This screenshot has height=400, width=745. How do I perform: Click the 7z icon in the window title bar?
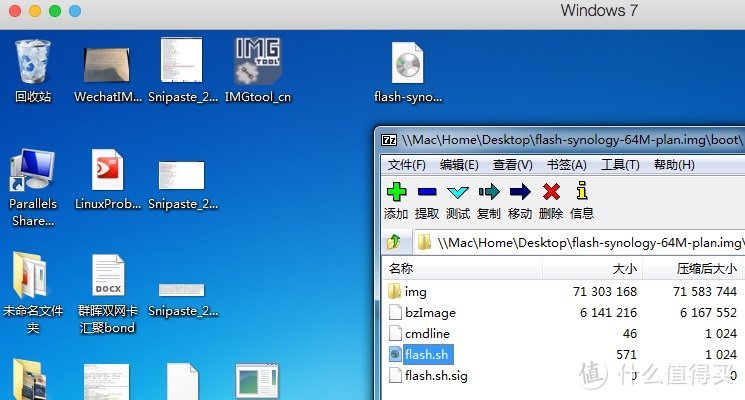coord(389,140)
